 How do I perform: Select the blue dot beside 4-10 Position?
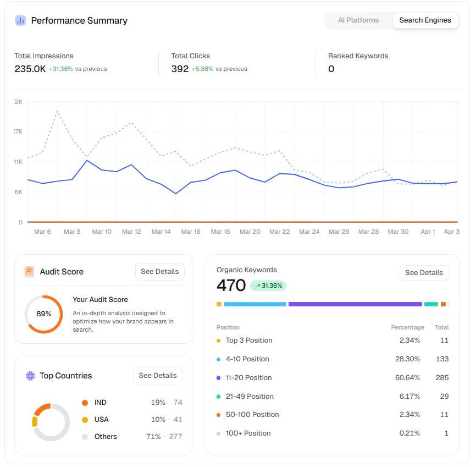pyautogui.click(x=218, y=359)
